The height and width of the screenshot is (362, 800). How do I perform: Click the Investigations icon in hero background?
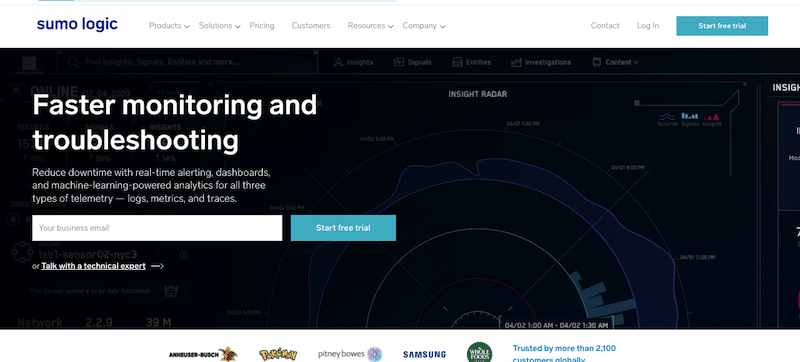tap(516, 62)
